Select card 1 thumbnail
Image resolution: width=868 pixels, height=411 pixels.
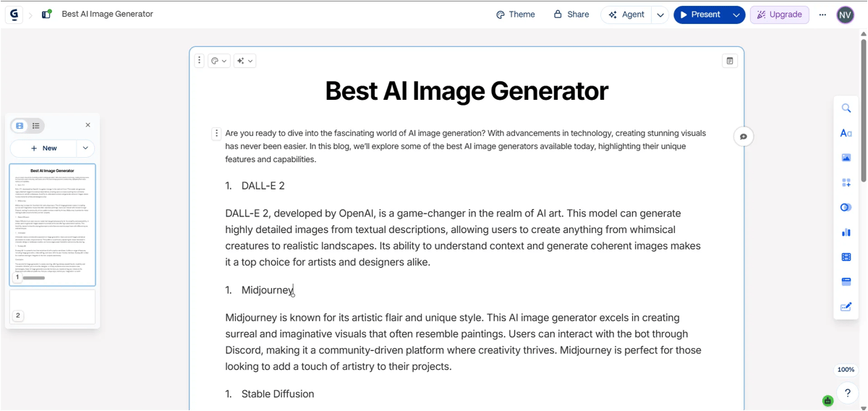(52, 224)
